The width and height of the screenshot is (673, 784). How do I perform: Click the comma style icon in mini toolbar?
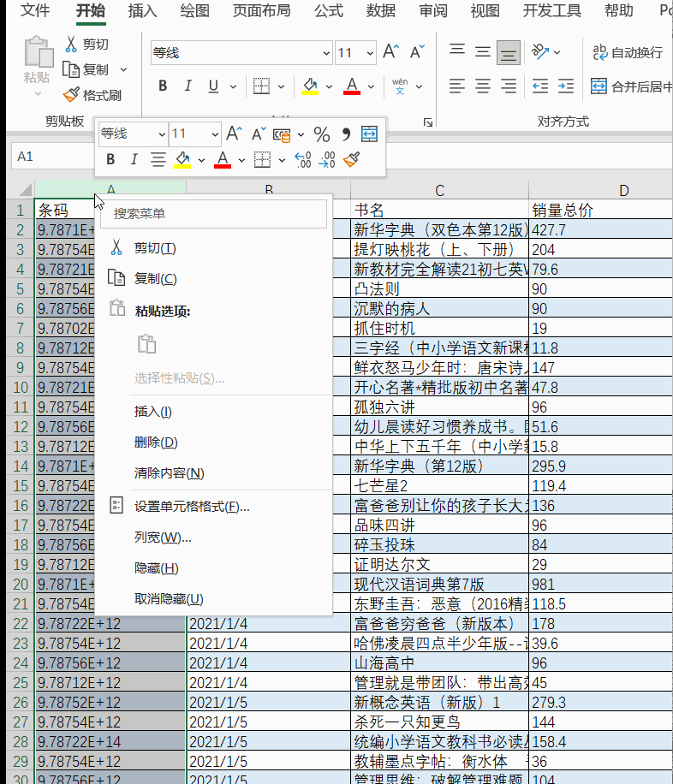(x=346, y=134)
